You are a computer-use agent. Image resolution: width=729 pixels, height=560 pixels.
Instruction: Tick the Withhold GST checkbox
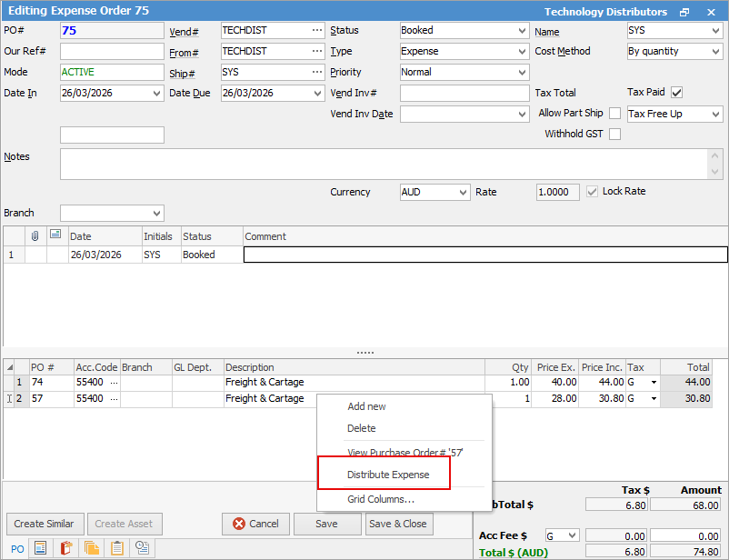614,135
